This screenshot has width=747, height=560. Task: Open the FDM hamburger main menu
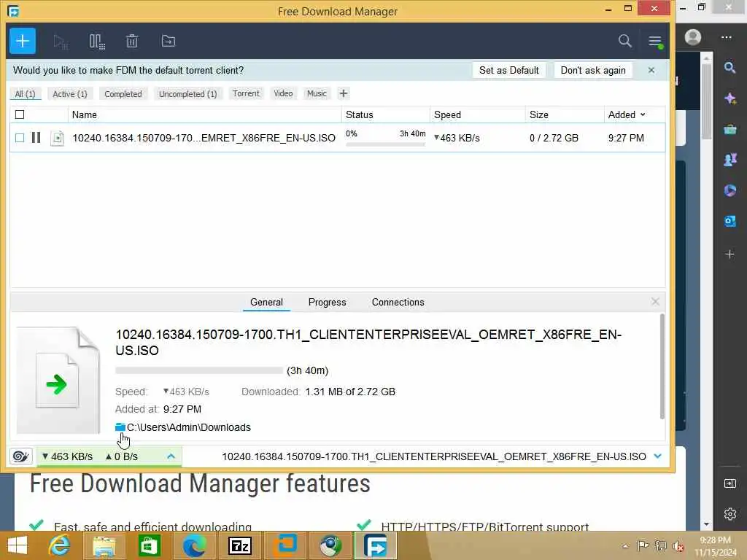coord(655,41)
